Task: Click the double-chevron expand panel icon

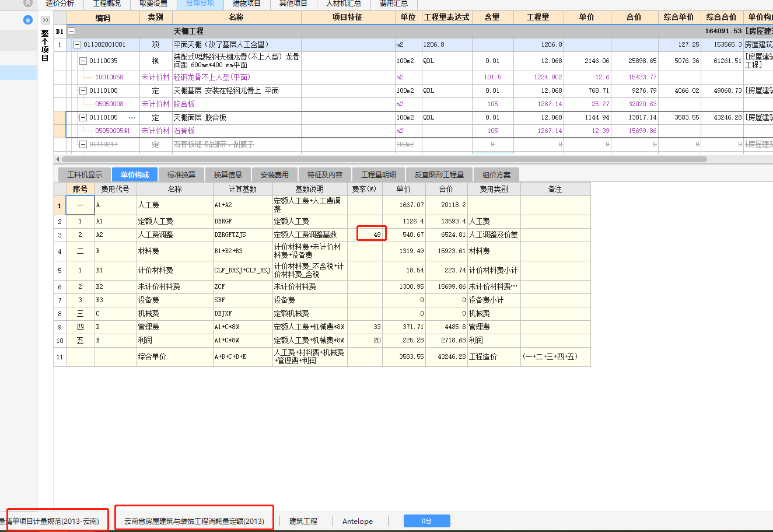Action: [x=46, y=20]
